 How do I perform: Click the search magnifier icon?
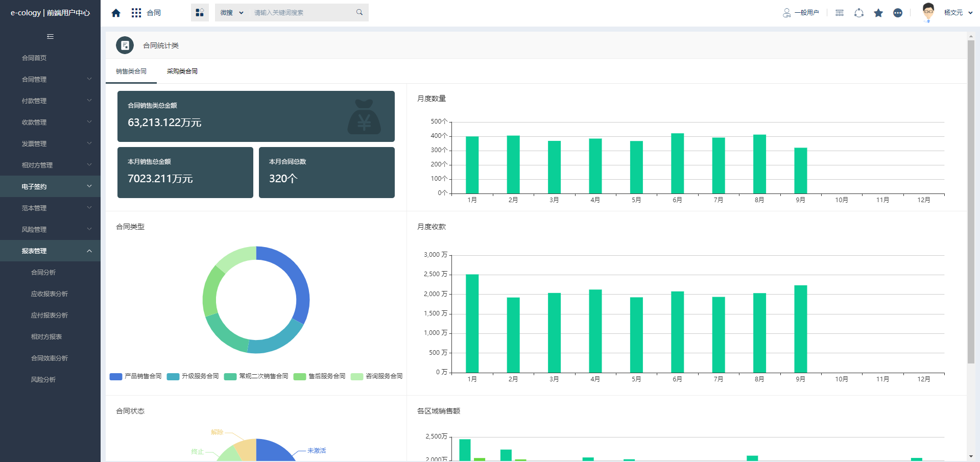[x=360, y=12]
